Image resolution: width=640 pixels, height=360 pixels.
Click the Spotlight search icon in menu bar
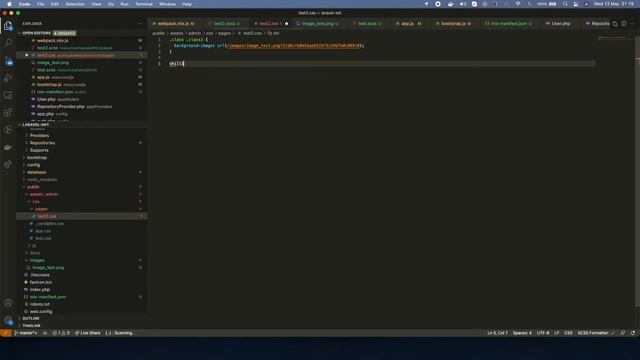[x=565, y=4]
